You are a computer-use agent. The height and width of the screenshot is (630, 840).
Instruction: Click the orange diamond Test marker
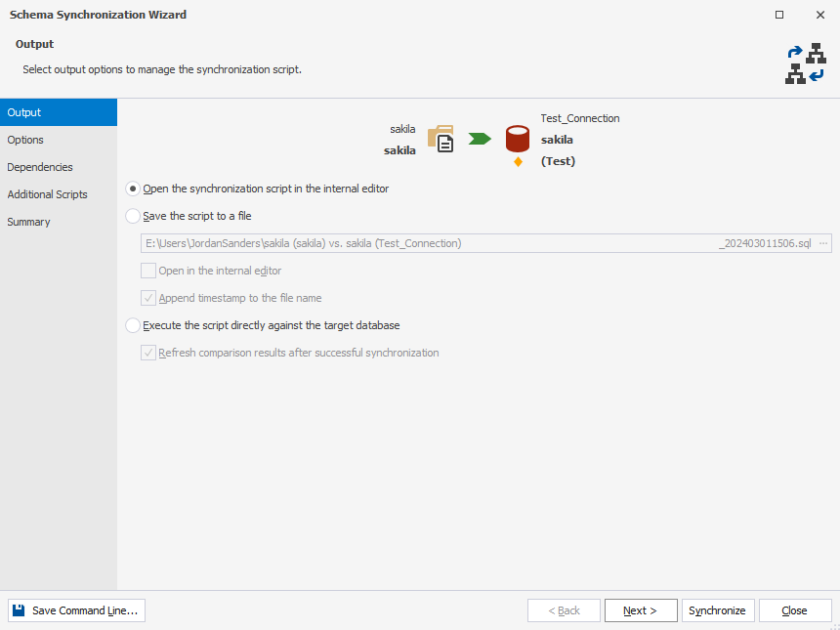[x=518, y=162]
